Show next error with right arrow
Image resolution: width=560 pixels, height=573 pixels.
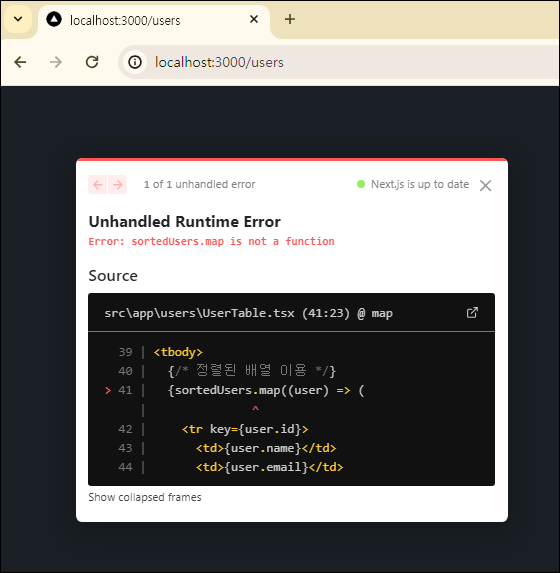(x=117, y=185)
